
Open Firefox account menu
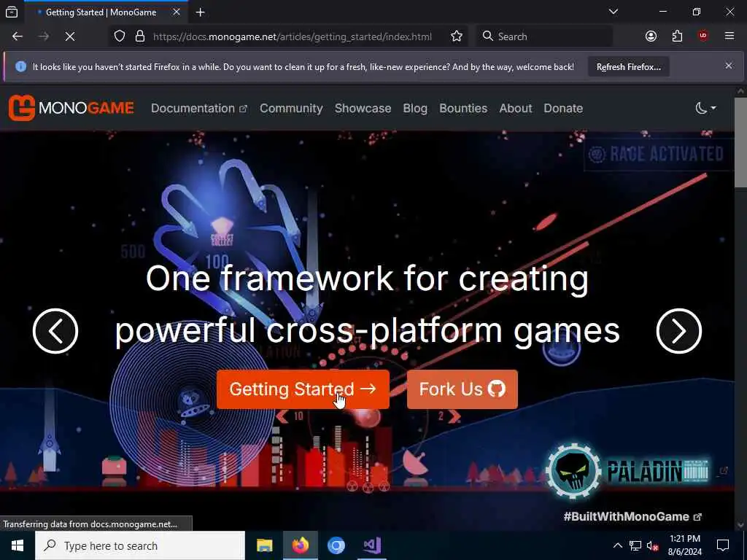(651, 36)
